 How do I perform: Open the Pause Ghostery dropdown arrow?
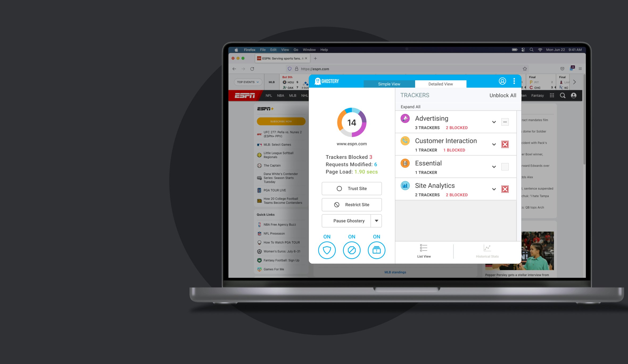click(x=376, y=221)
